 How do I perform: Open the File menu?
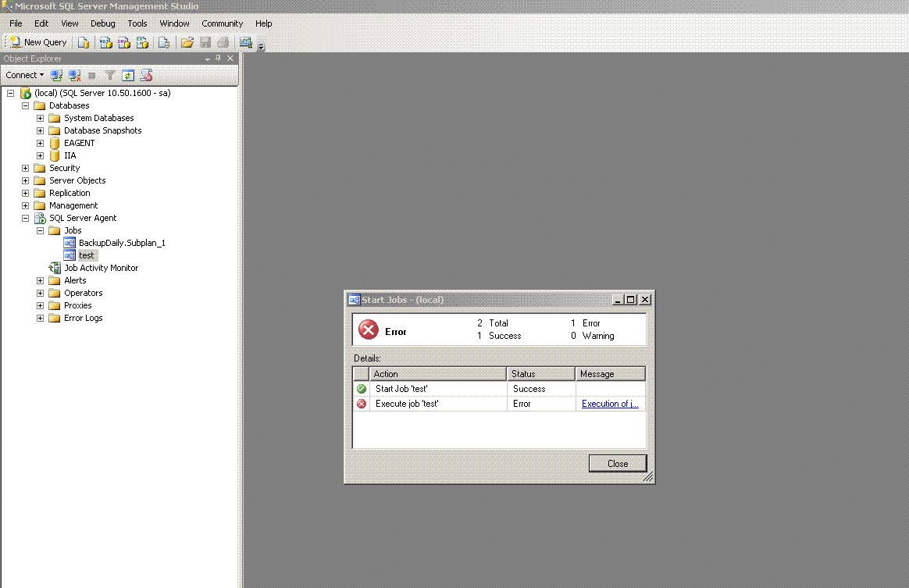(x=16, y=23)
